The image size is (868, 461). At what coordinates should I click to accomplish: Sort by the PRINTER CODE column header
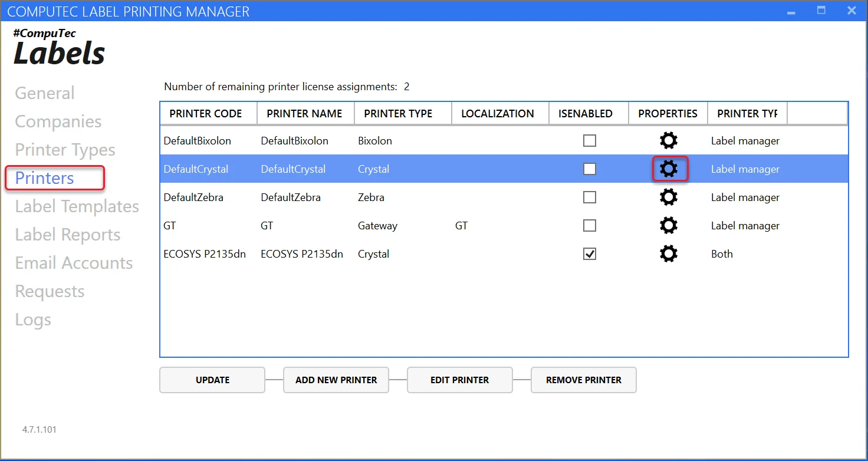pyautogui.click(x=206, y=114)
